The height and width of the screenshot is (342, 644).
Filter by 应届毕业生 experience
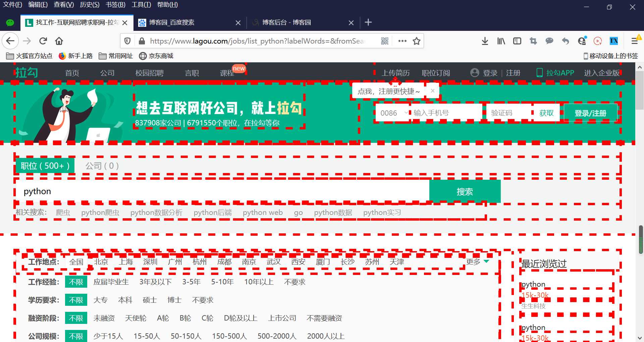coord(111,282)
